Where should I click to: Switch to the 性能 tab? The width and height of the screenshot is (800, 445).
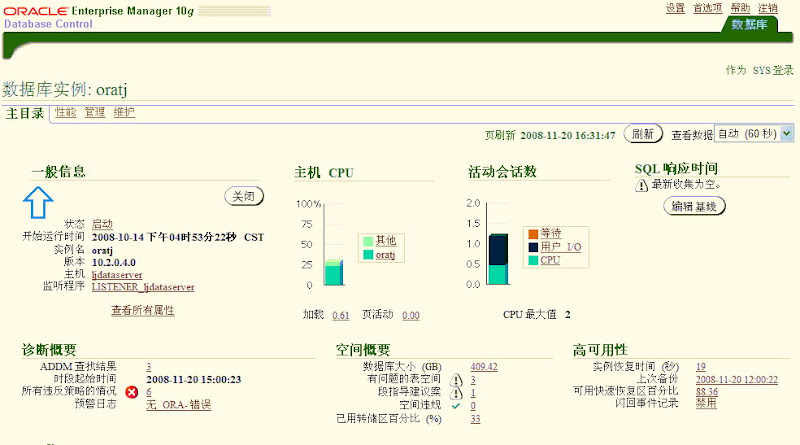click(65, 112)
